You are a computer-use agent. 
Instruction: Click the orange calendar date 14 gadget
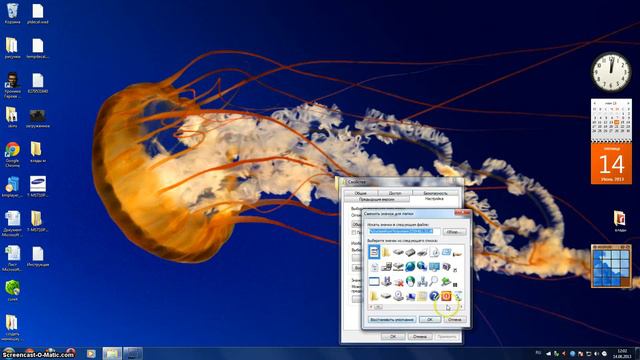tap(611, 163)
